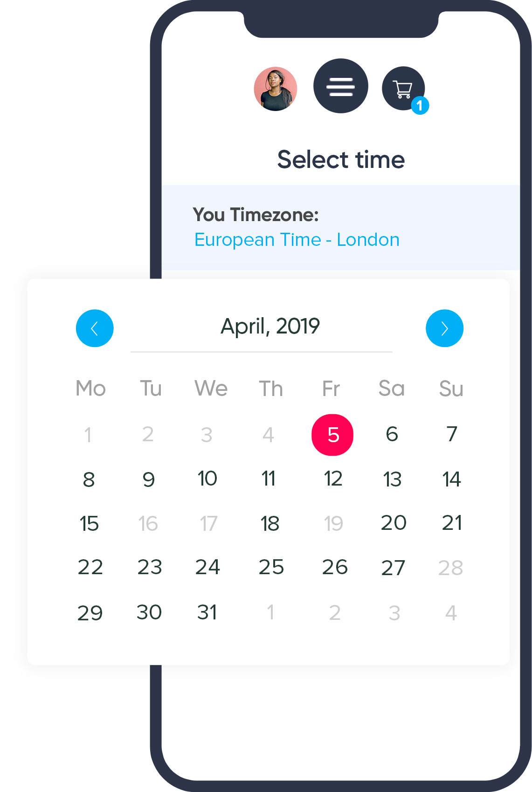This screenshot has width=532, height=792.
Task: Open the April, 2019 month selector
Action: (x=270, y=326)
